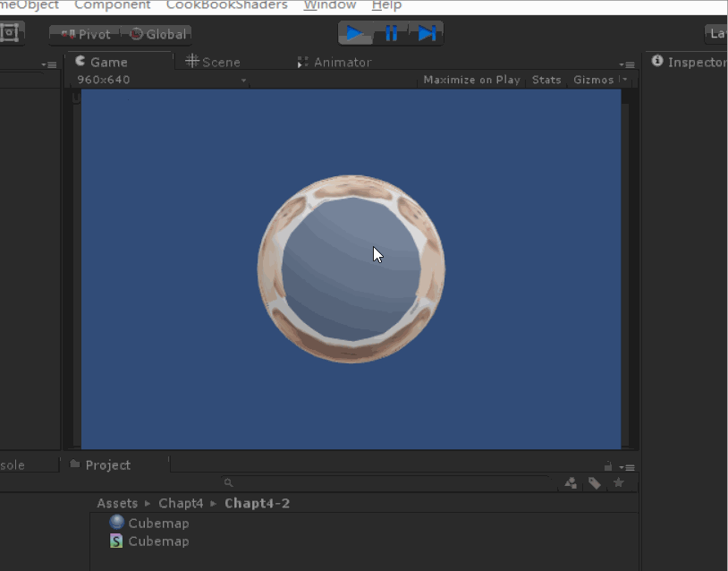
Task: Open the Window menu
Action: coord(330,5)
